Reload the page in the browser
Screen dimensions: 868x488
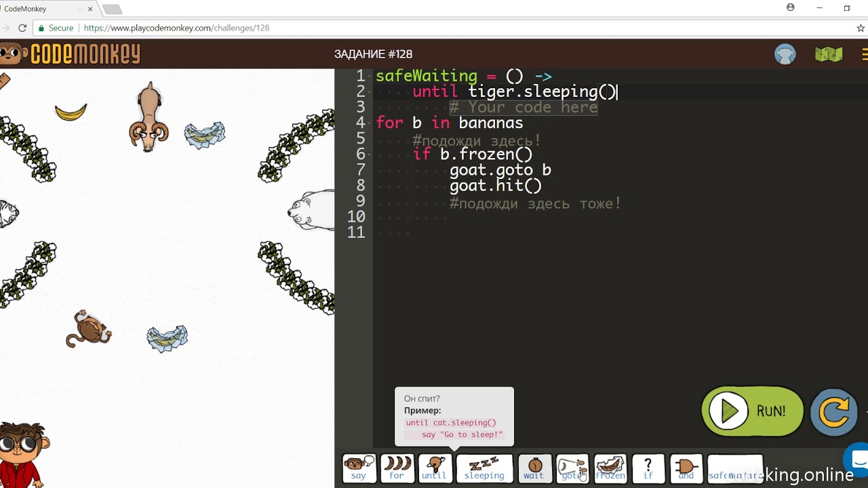click(22, 28)
